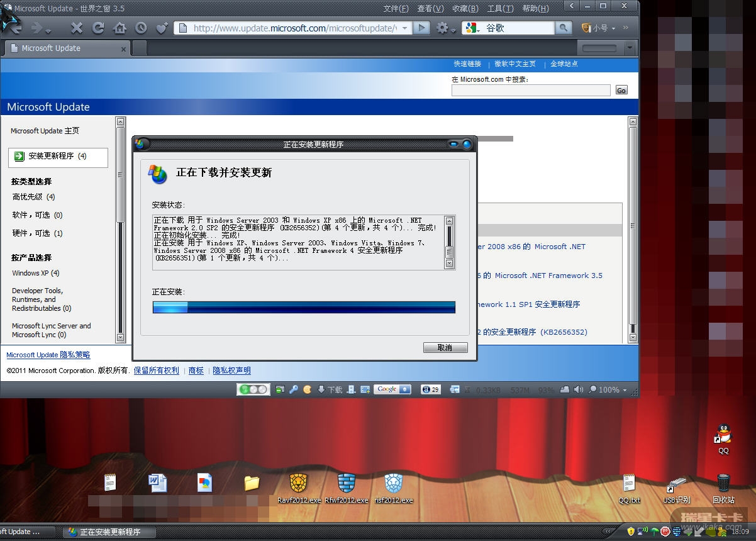Close the Microsoft Update tab
756x541 pixels.
(x=123, y=48)
